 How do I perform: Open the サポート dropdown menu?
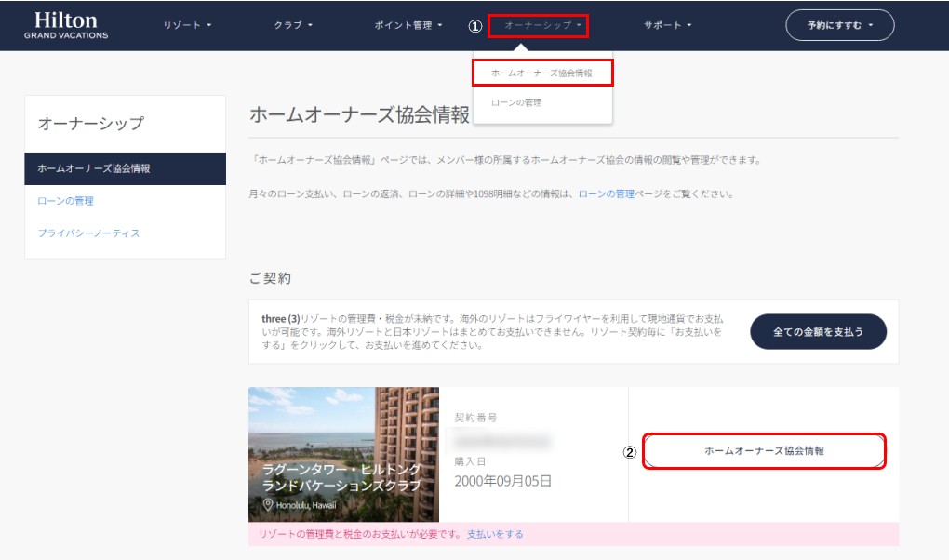[667, 25]
